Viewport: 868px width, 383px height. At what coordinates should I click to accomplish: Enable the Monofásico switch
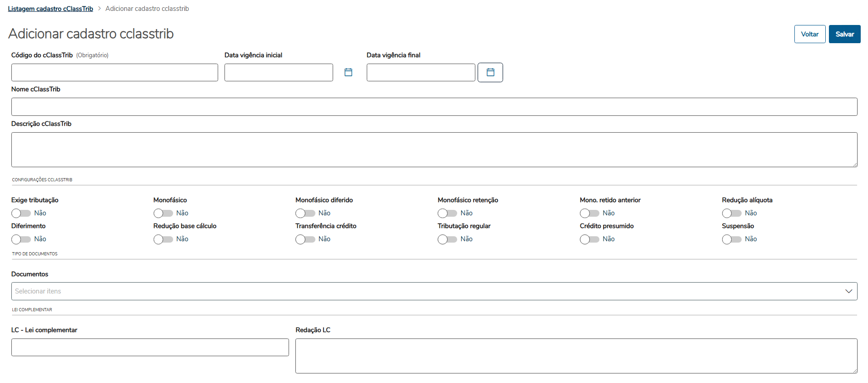click(x=163, y=213)
